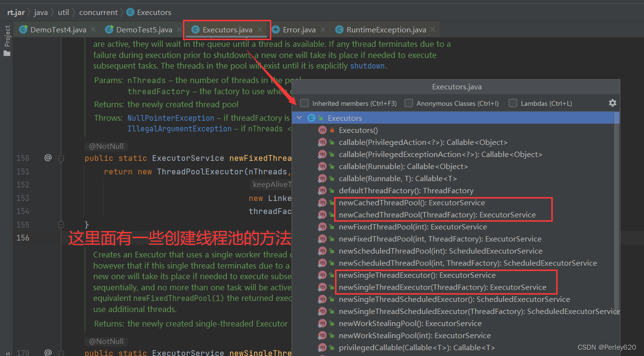This screenshot has width=644, height=356.
Task: Close the Error.java tab
Action: point(322,30)
